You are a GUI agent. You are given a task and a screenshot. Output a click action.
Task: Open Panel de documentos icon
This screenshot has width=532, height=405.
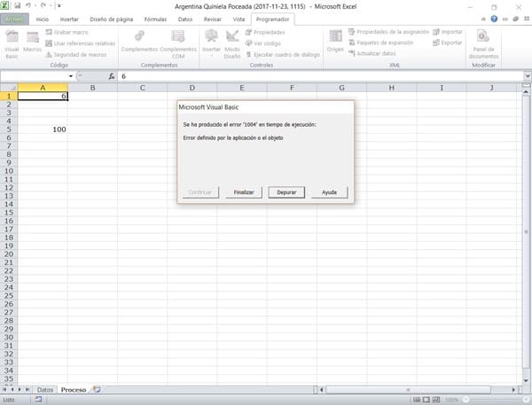[x=483, y=44]
